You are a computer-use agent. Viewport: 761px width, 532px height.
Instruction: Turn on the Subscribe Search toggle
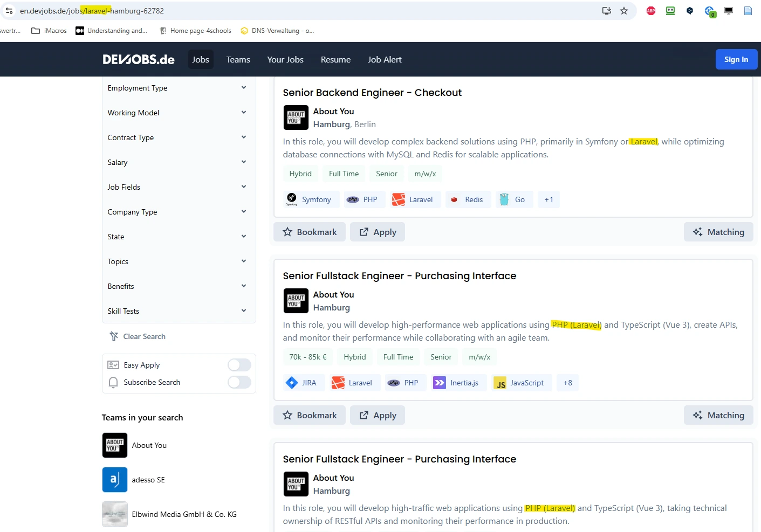239,382
